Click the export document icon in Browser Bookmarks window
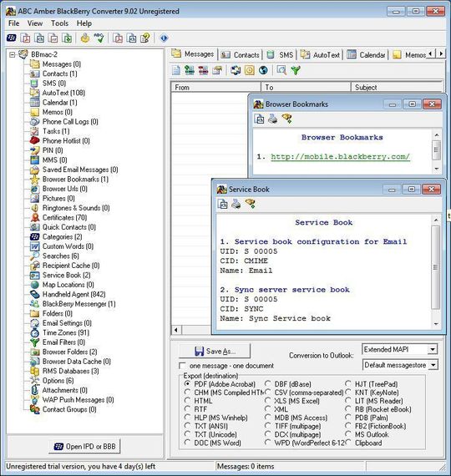Screen dimensions: 451x476 pos(259,119)
